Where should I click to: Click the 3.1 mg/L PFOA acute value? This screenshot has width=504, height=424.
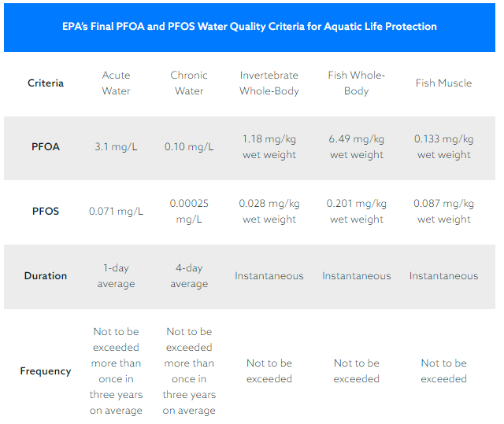point(117,147)
